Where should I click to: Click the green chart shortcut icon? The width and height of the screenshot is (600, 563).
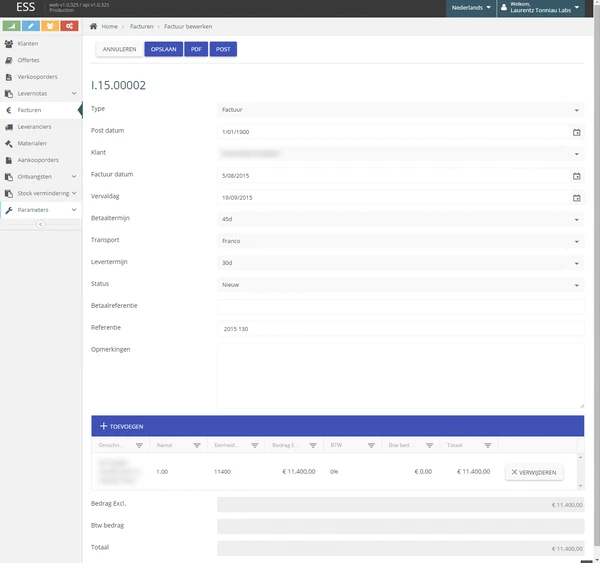click(x=11, y=26)
